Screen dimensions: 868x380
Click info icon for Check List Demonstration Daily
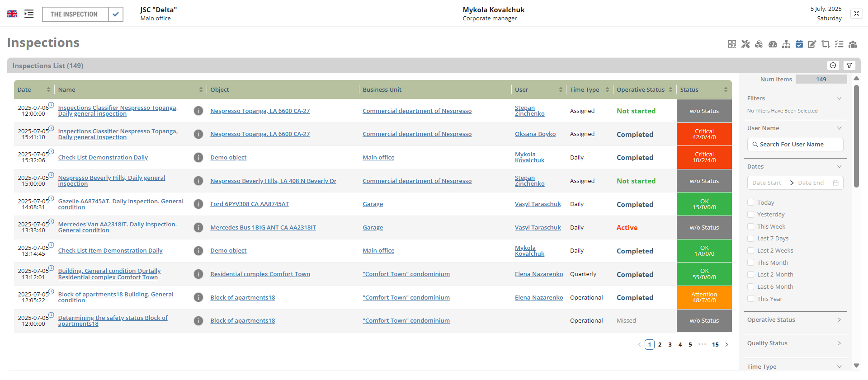tap(198, 157)
